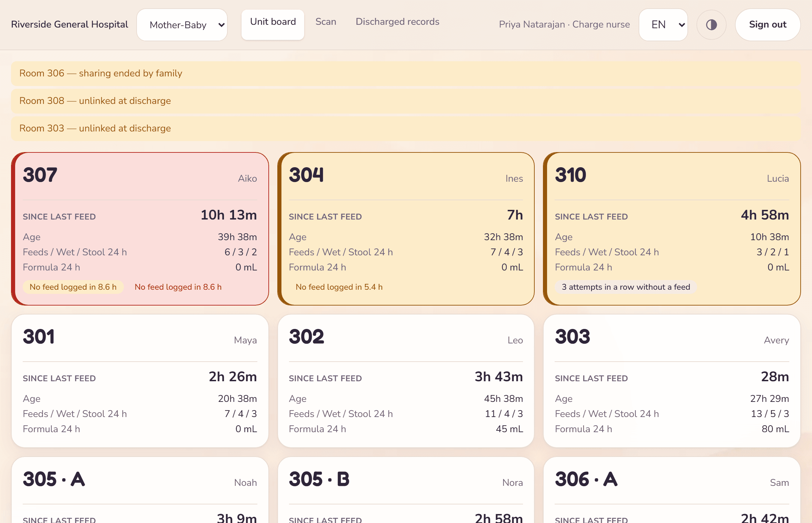Click the amber 'No feed logged in 8.6 h' badge
The image size is (812, 523).
73,287
